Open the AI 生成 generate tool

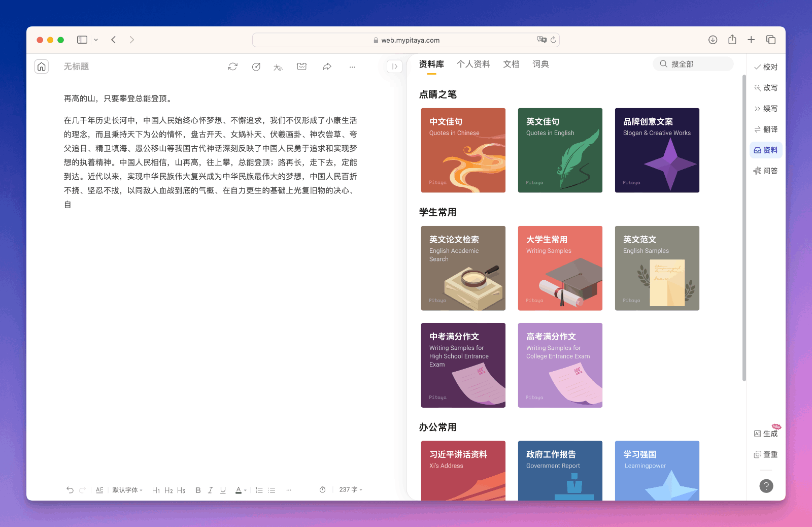766,433
